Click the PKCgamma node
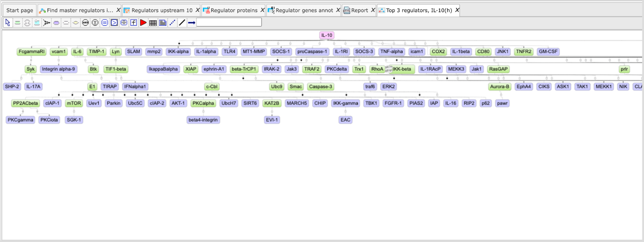The height and width of the screenshot is (242, 644). (x=21, y=120)
